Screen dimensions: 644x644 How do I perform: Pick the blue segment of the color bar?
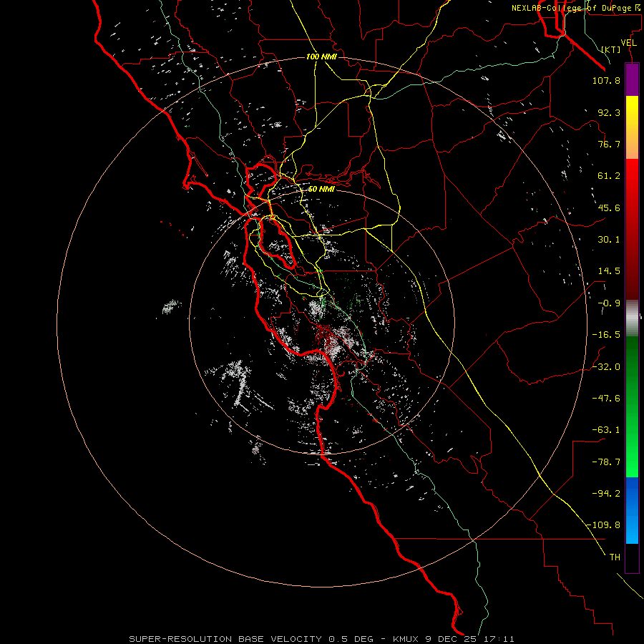pyautogui.click(x=632, y=510)
